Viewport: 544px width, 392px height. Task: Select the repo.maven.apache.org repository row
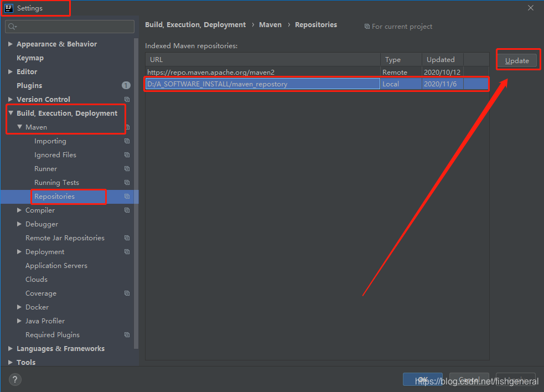317,72
